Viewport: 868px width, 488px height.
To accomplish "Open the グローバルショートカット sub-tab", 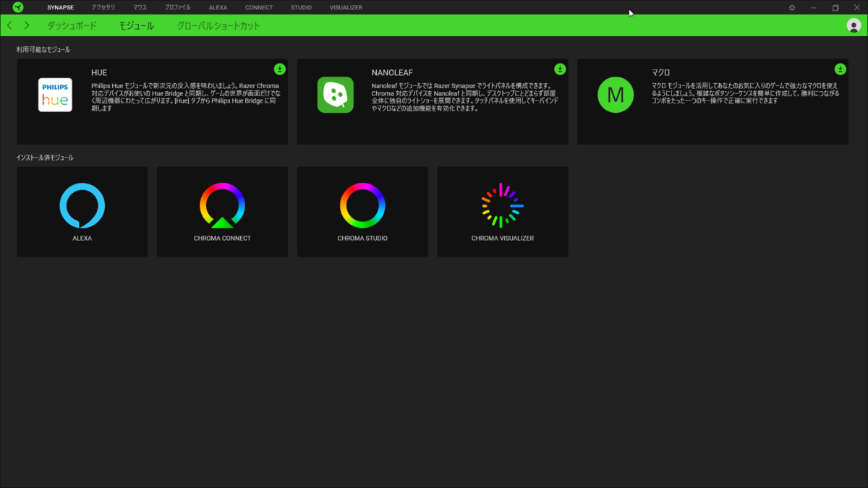I will [218, 25].
